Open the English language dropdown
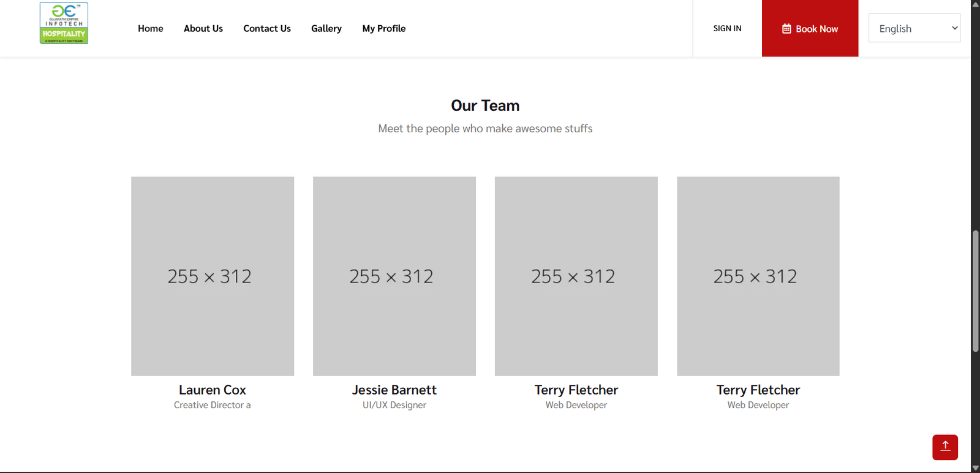This screenshot has width=980, height=473. [914, 28]
